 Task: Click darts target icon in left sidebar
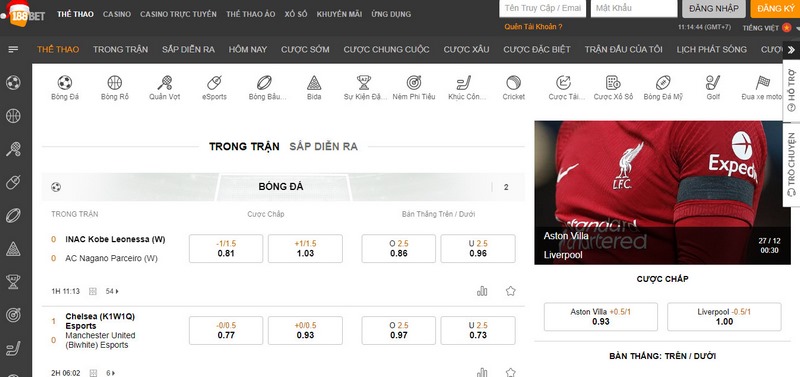coord(13,315)
